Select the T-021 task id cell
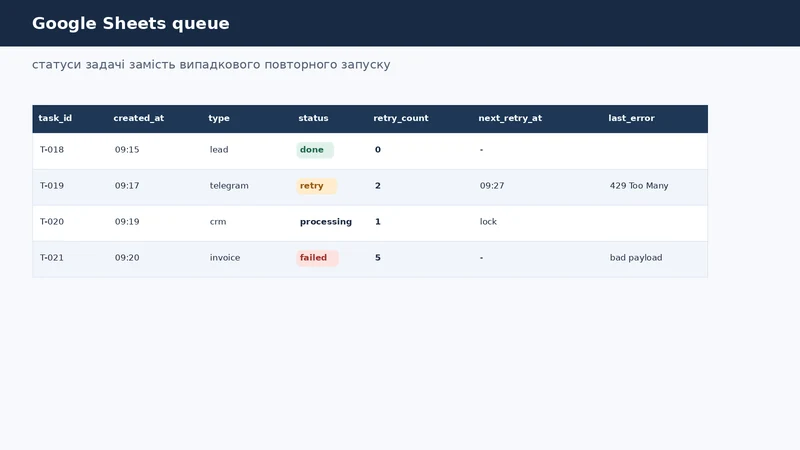The width and height of the screenshot is (800, 450). click(x=52, y=258)
